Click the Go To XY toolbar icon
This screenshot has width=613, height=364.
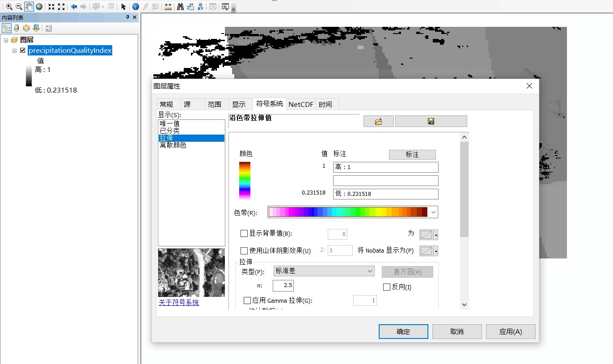[200, 6]
